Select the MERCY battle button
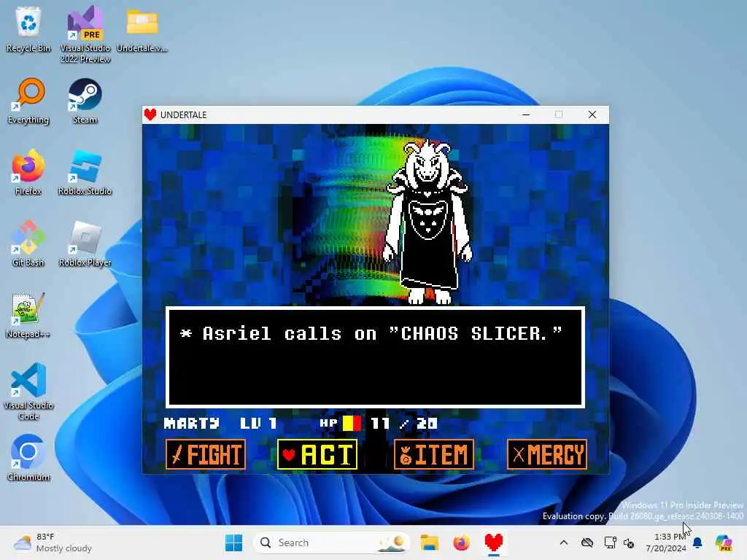Viewport: 747px width, 560px height. [x=547, y=454]
